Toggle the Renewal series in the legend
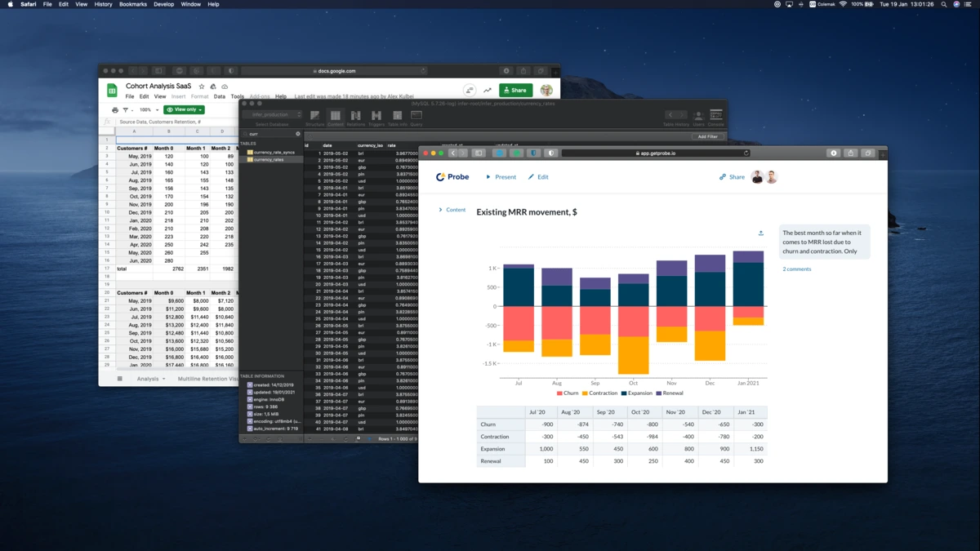 (670, 393)
